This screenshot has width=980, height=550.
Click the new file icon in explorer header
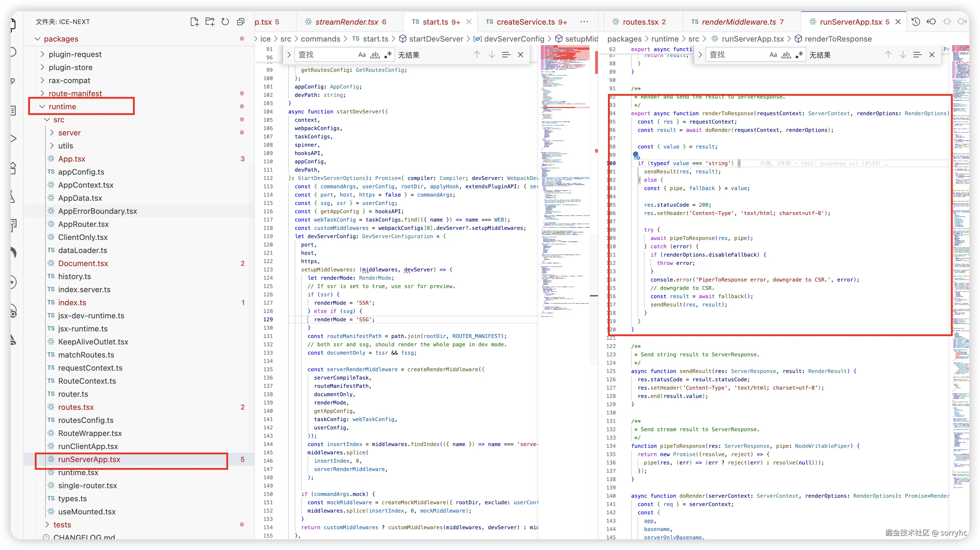[x=194, y=22]
